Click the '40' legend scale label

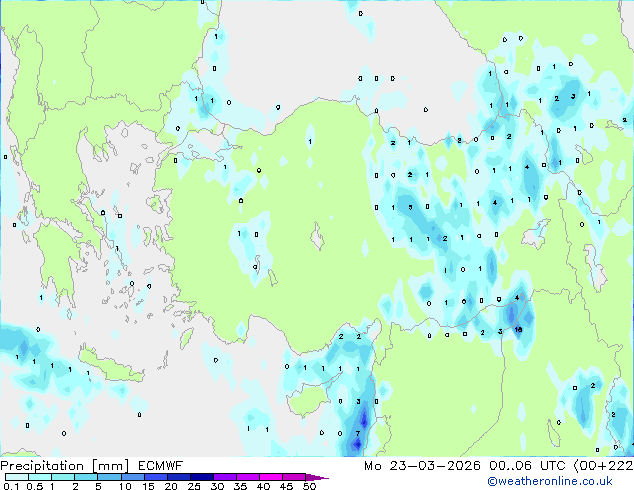pos(263,486)
